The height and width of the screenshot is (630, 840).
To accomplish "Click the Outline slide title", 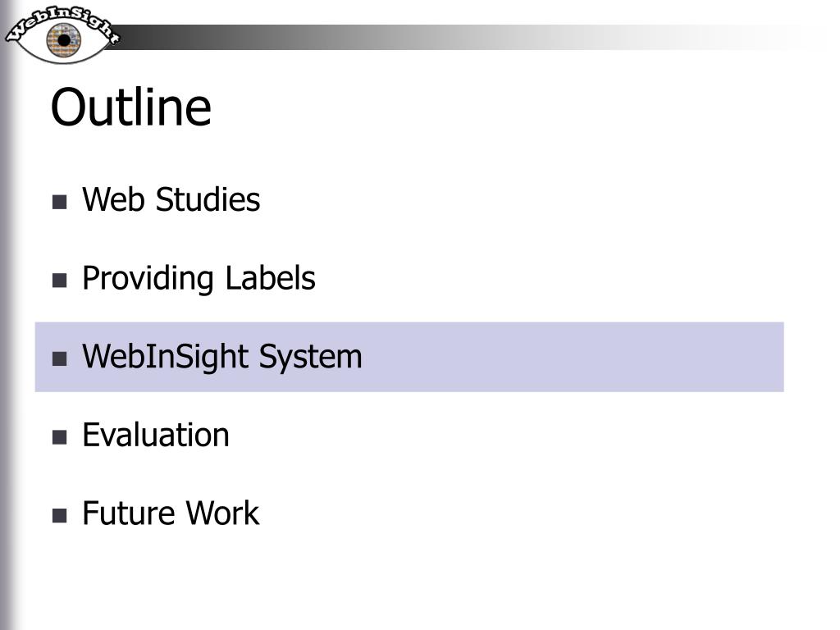I will [131, 107].
